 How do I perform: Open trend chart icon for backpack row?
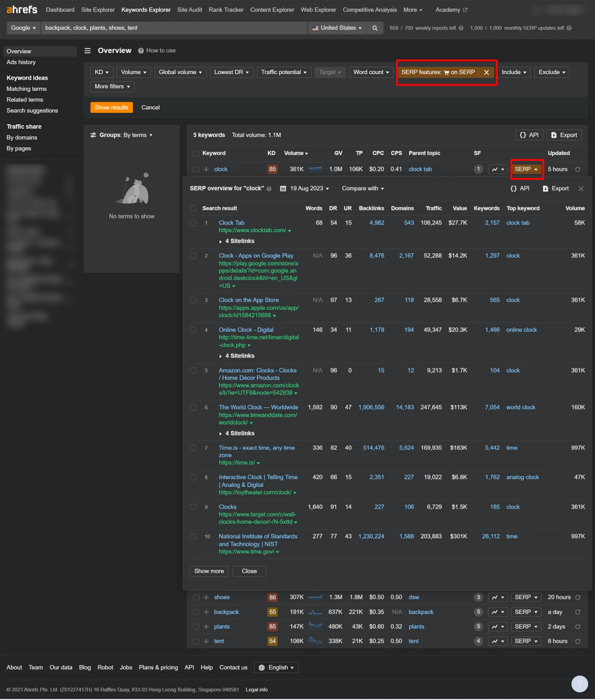[498, 612]
